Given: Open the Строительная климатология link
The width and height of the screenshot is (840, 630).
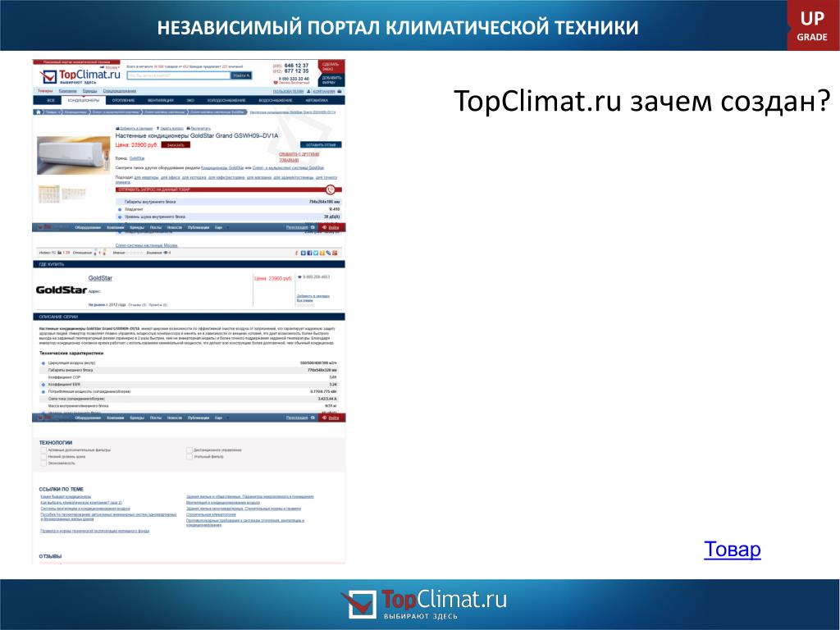Looking at the screenshot, I should point(211,514).
